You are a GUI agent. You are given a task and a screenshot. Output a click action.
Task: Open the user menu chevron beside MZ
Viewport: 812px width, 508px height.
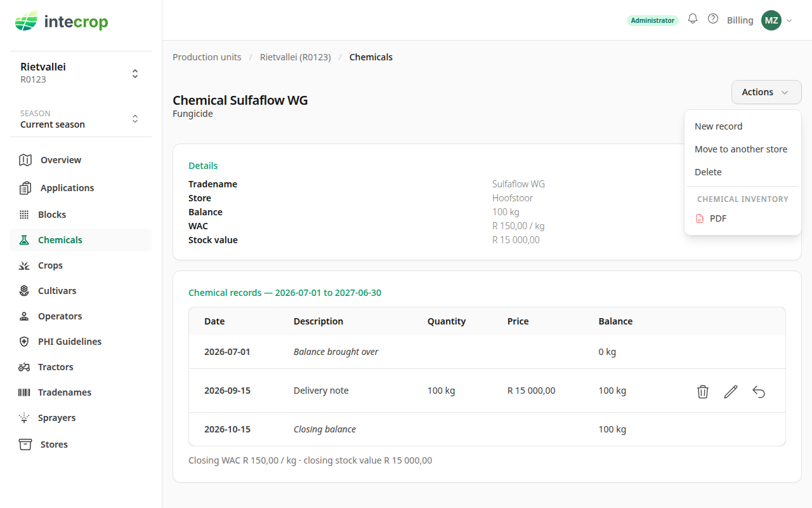(789, 20)
